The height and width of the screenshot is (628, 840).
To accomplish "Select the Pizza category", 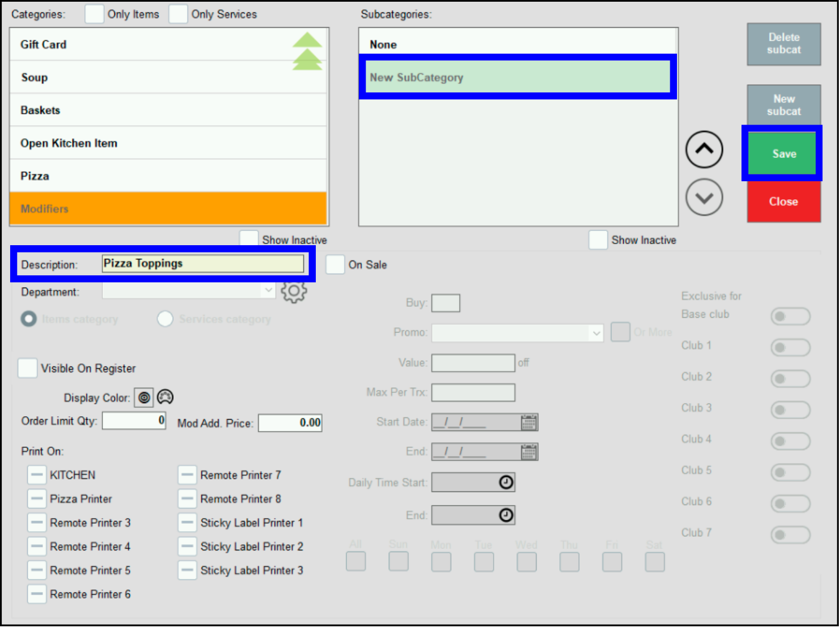I will coord(168,176).
